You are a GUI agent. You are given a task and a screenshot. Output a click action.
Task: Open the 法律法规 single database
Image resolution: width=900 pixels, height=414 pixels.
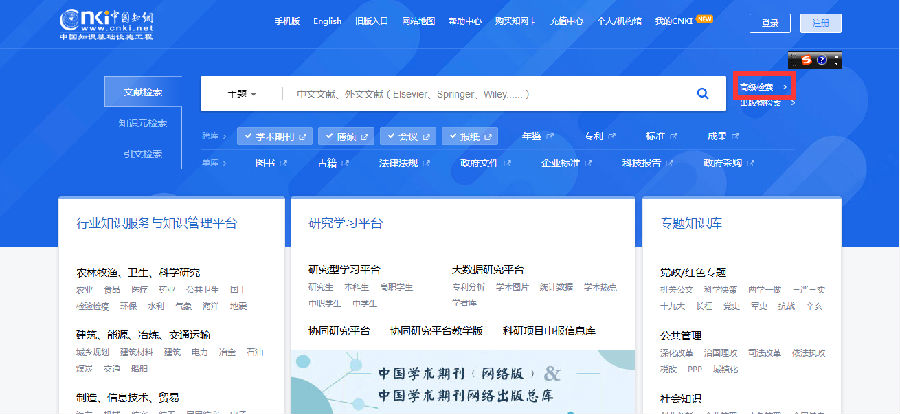coord(399,163)
